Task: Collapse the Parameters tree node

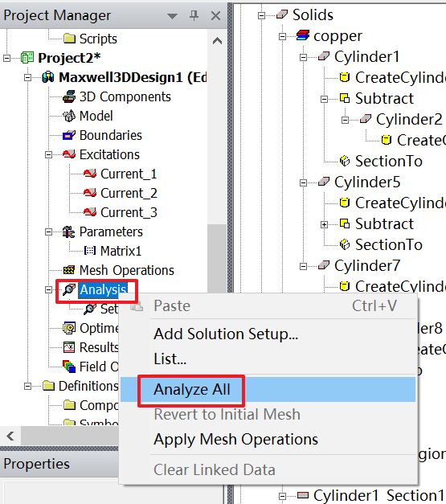Action: tap(48, 232)
